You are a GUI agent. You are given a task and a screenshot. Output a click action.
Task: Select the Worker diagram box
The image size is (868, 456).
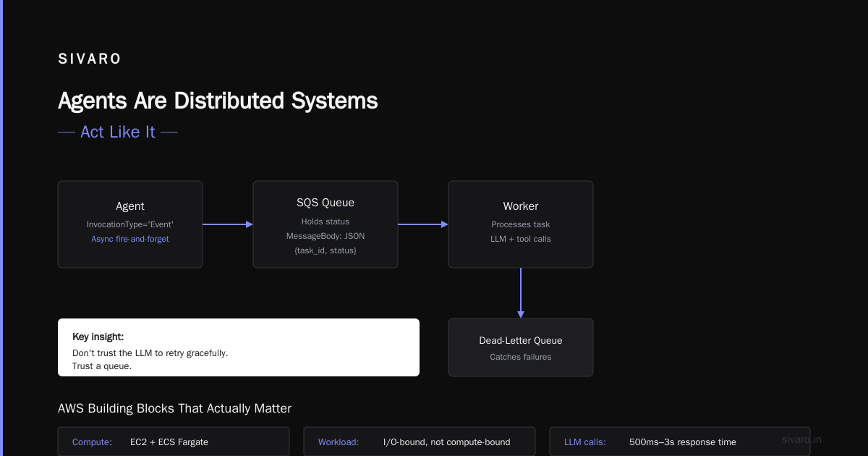point(521,224)
